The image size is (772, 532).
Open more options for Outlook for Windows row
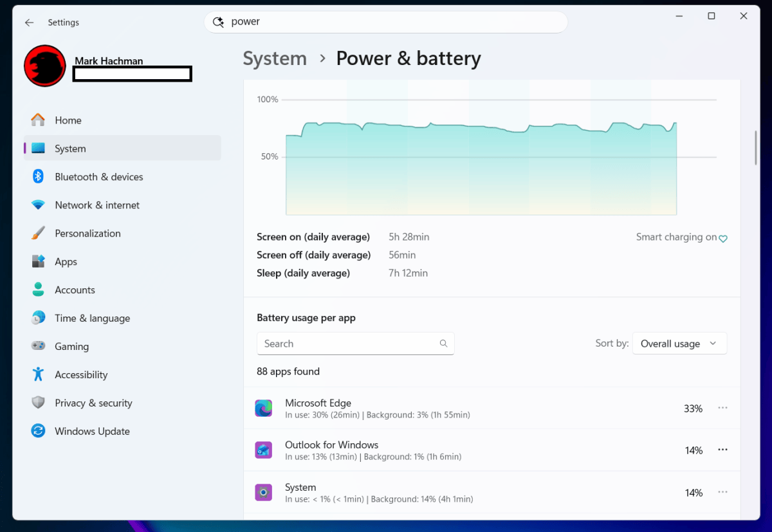point(722,450)
